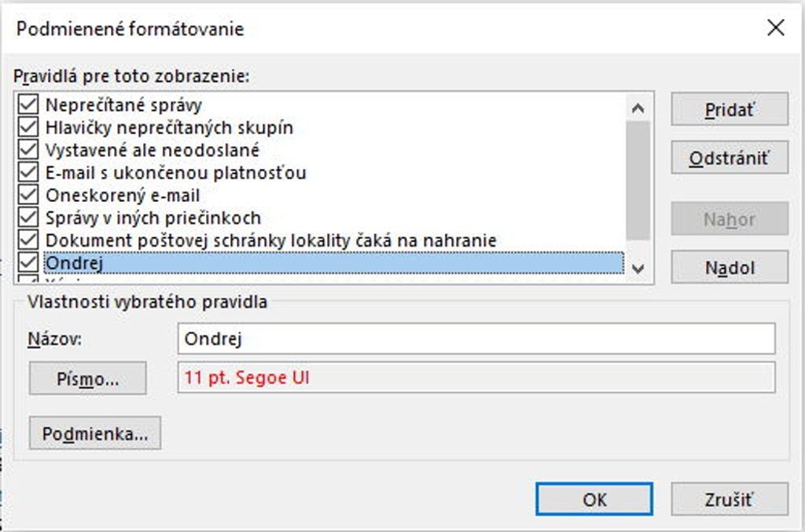Click the Pridať button
Screen dimensions: 805x532
point(729,110)
